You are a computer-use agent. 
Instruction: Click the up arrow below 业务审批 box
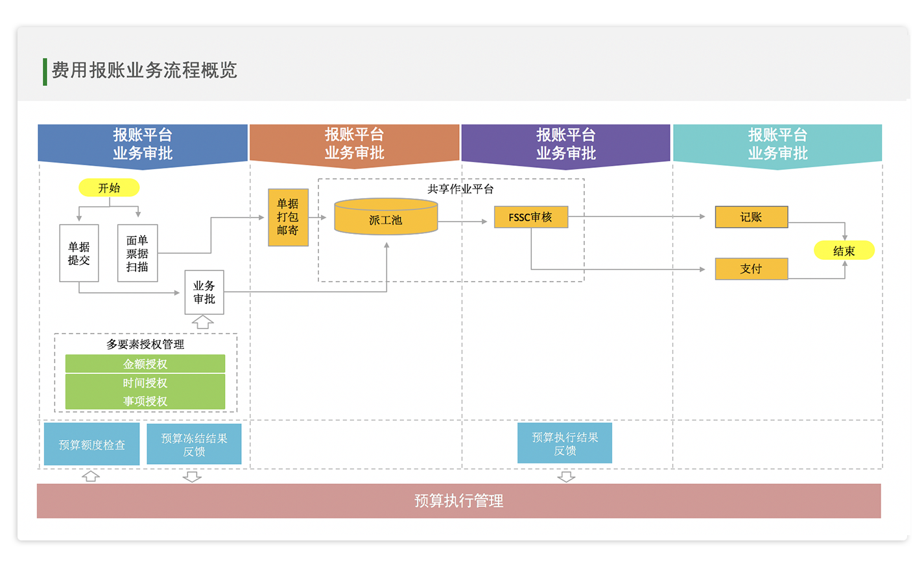point(203,322)
